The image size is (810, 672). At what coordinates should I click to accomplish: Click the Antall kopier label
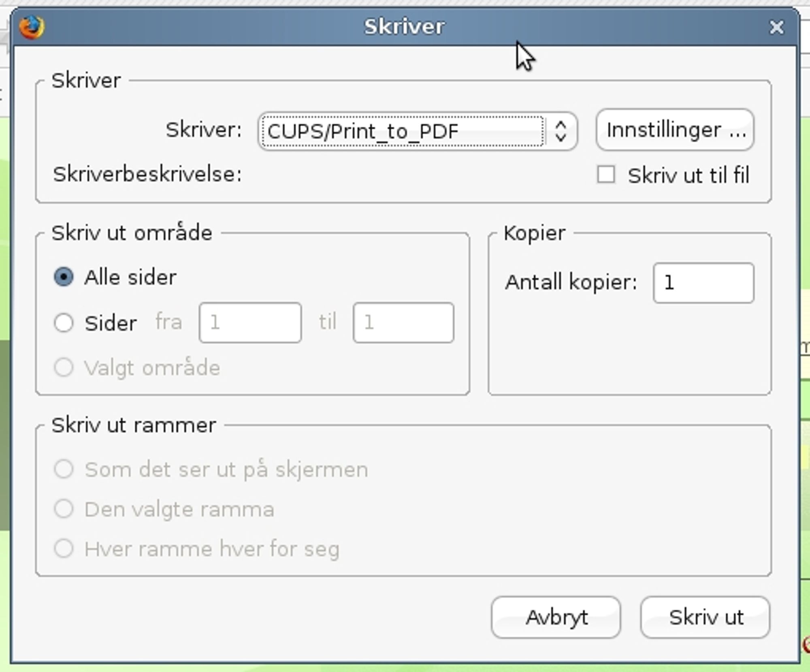pyautogui.click(x=571, y=282)
